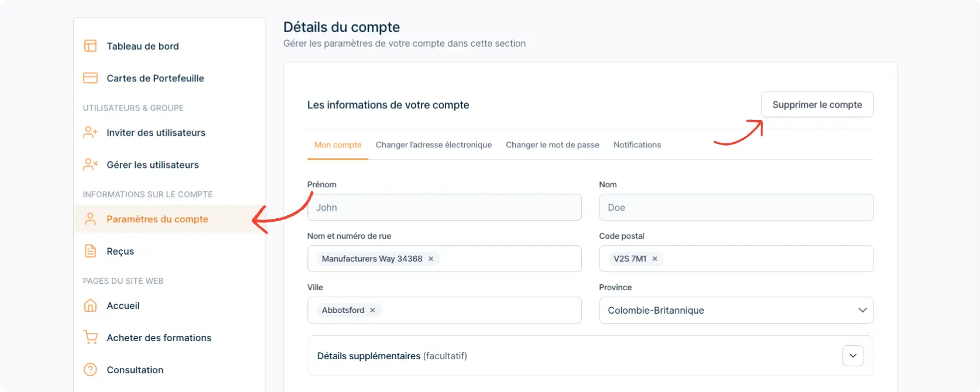Open the Notifications tab
Image resolution: width=980 pixels, height=392 pixels.
click(x=637, y=145)
